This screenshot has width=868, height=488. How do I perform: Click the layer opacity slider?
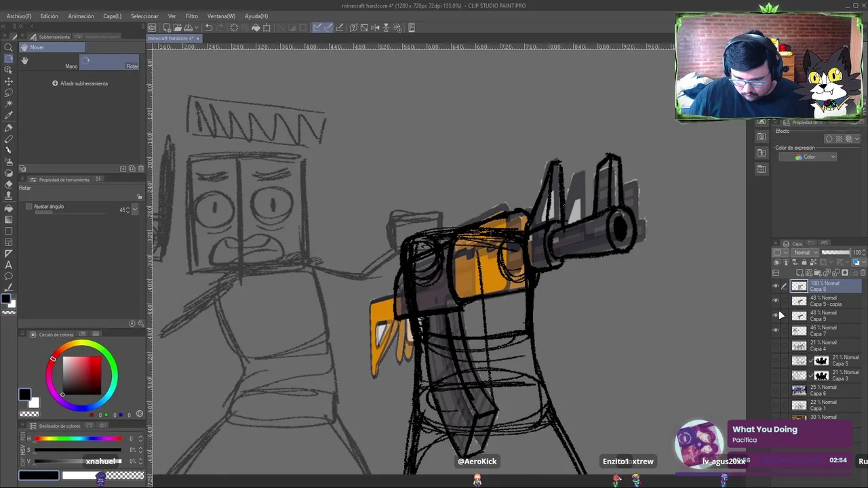click(x=835, y=252)
